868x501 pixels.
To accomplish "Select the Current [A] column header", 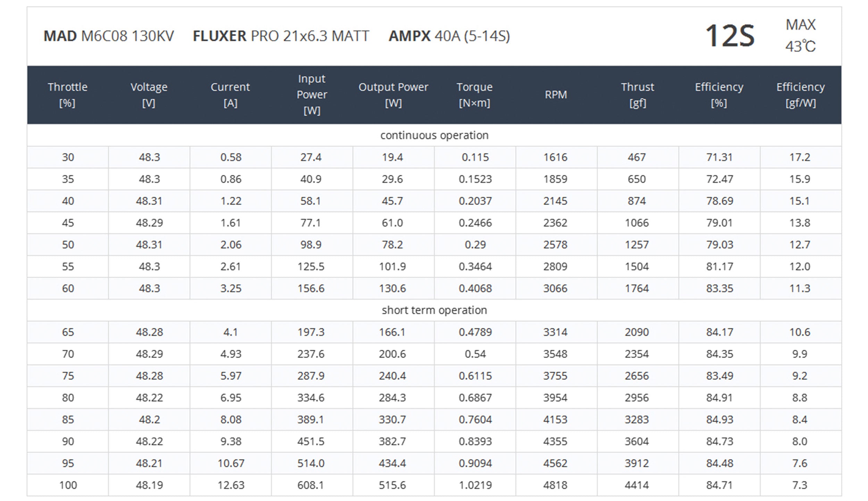I will tap(230, 95).
